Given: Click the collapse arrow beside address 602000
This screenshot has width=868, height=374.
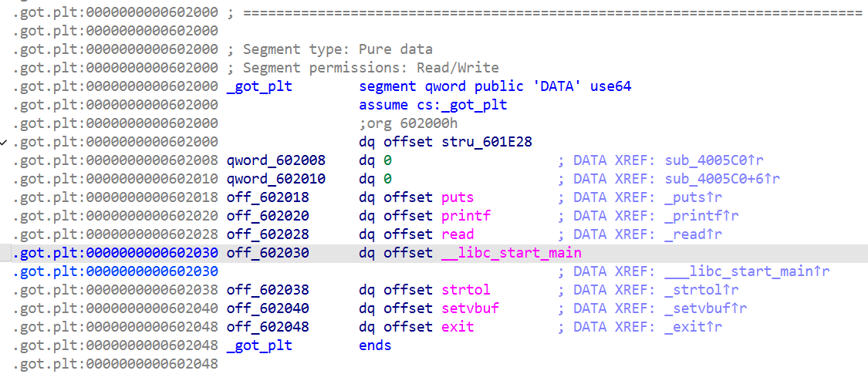Looking at the screenshot, I should pos(5,142).
